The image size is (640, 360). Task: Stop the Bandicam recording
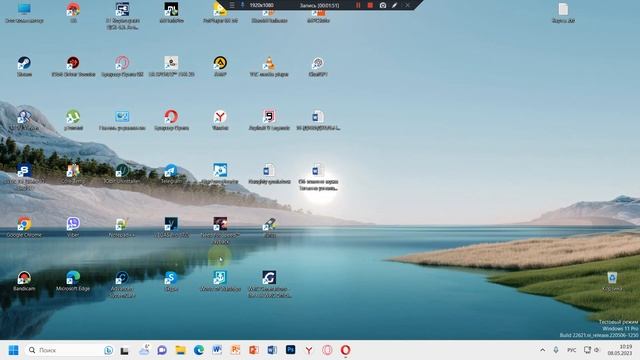pos(370,5)
